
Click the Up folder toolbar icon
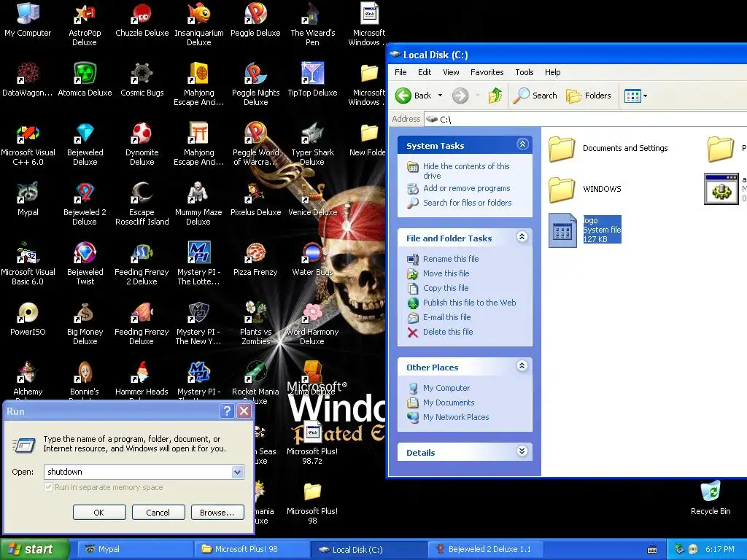click(495, 96)
